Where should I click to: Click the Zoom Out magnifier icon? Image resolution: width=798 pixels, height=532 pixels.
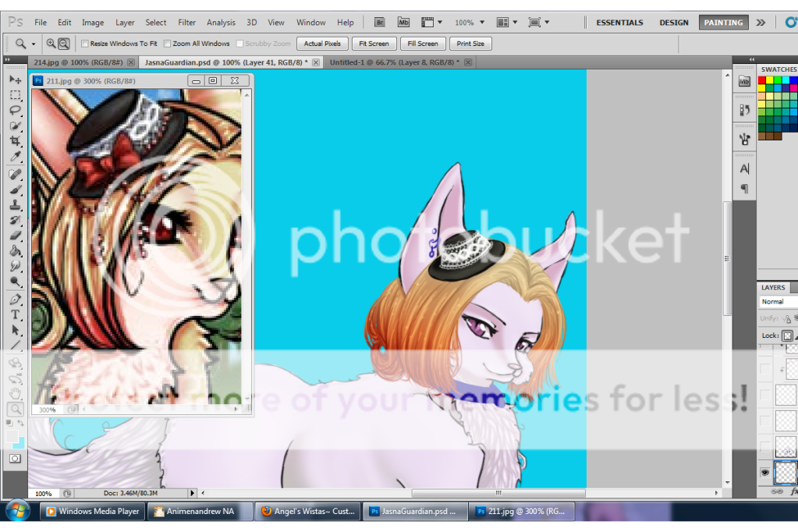pos(64,44)
